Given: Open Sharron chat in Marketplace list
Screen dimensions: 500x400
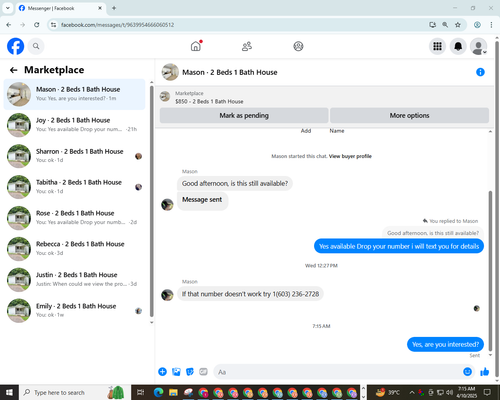Looking at the screenshot, I should coord(74,156).
